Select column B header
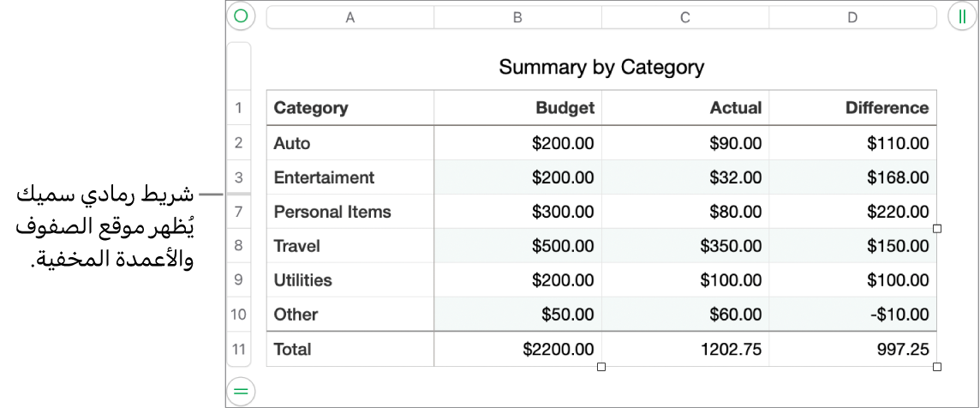Viewport: 980px width, 408px height. 517,17
